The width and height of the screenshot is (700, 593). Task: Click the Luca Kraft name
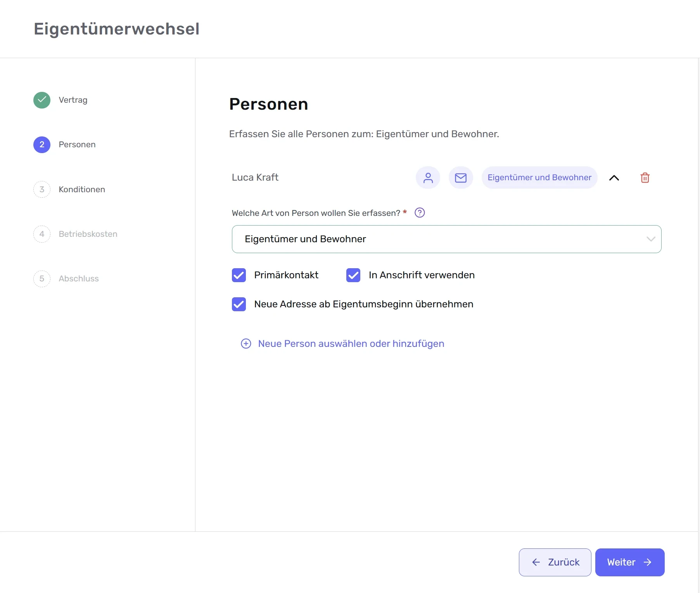[255, 178]
